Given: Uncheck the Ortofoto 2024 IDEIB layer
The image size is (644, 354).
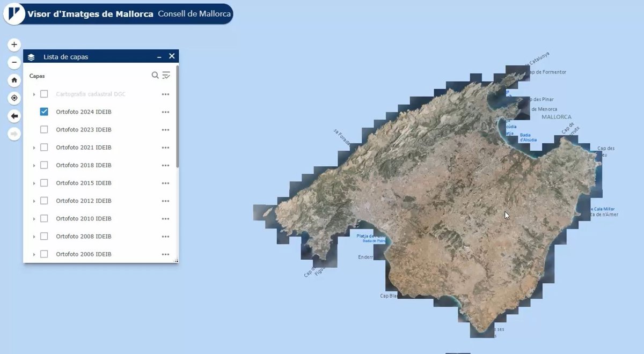Looking at the screenshot, I should click(44, 112).
